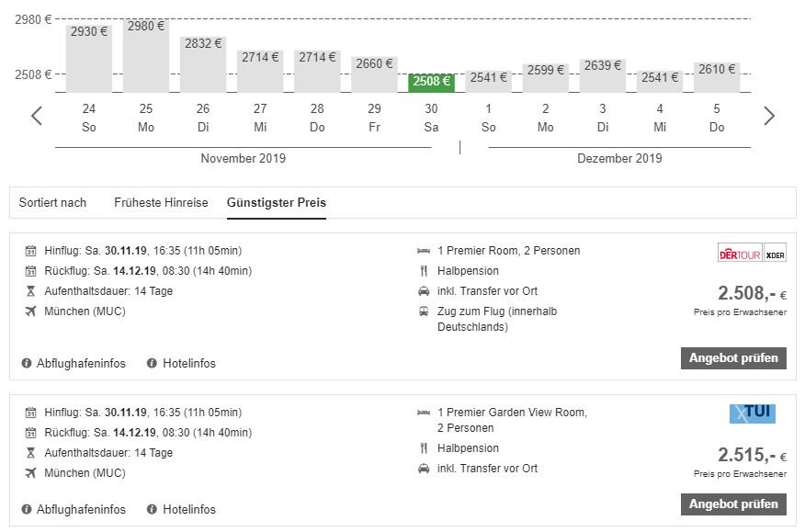Image resolution: width=805 pixels, height=532 pixels.
Task: Pick the 2599 € bar for Monday 2
Action: point(546,77)
